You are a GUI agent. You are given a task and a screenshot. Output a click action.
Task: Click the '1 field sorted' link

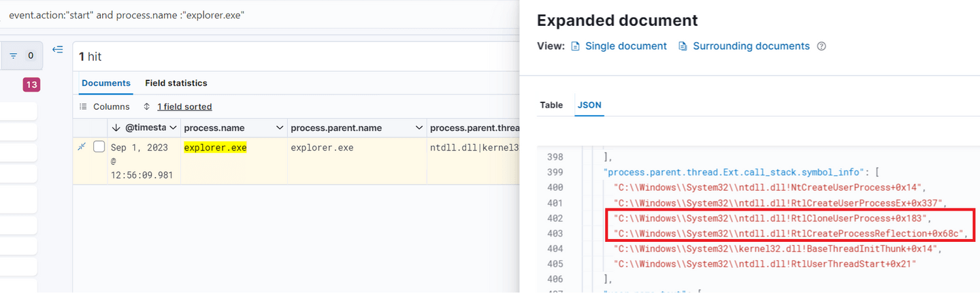coord(184,107)
